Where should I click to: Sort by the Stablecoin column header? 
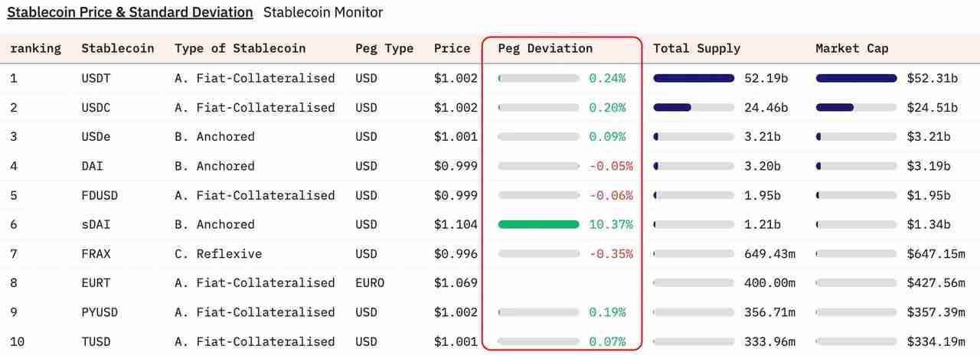click(118, 48)
